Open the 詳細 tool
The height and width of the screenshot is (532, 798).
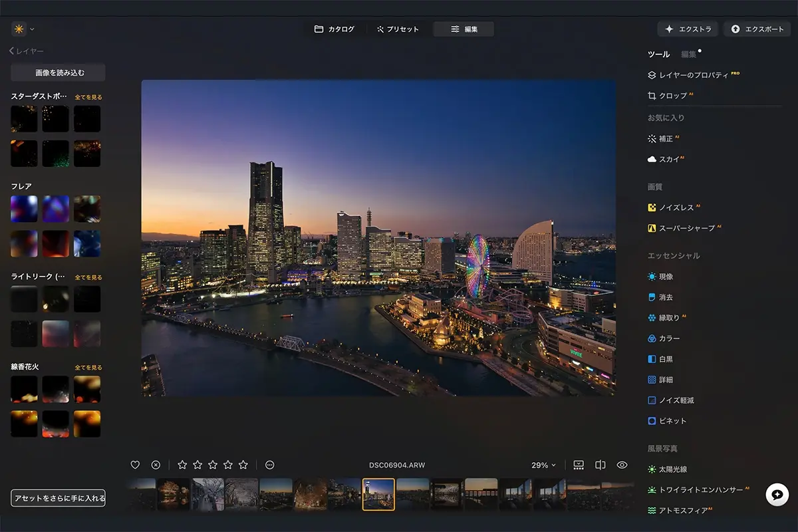(x=660, y=380)
